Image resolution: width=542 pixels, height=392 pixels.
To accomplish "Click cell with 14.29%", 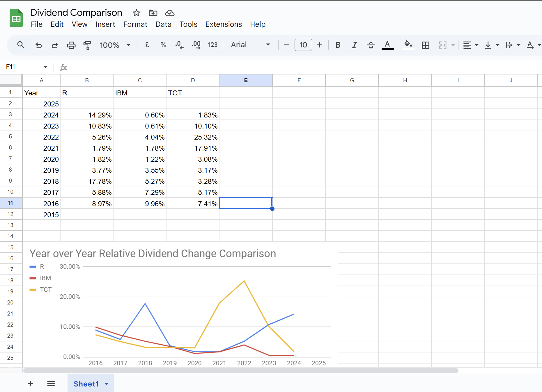I will click(87, 115).
